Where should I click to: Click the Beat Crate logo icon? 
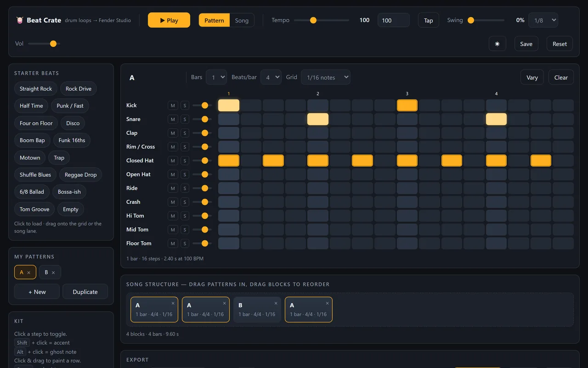(20, 20)
